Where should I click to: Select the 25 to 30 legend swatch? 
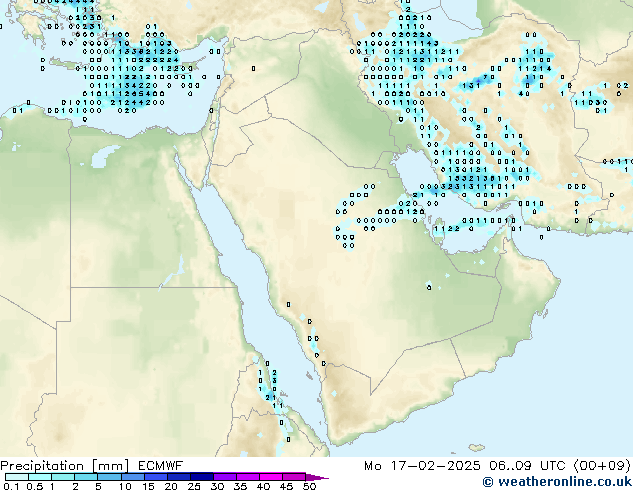pos(202,477)
